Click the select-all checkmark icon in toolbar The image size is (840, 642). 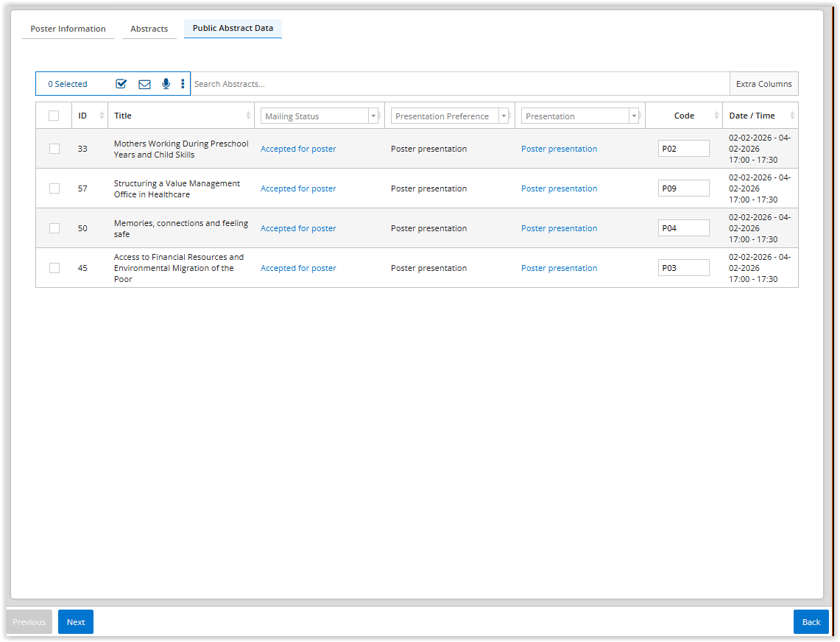121,84
